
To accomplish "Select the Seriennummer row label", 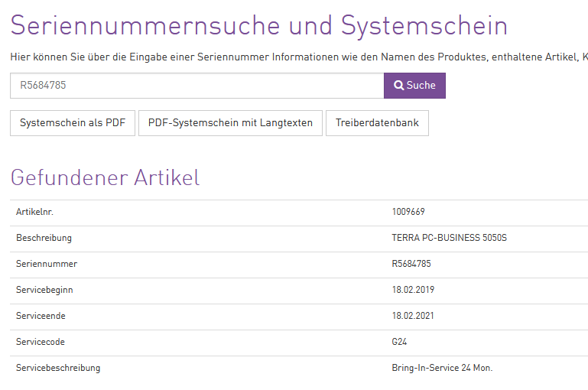I will 47,264.
